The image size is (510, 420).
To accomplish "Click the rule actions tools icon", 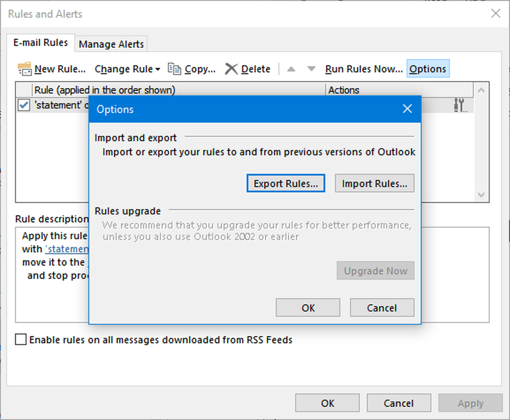I will click(459, 106).
